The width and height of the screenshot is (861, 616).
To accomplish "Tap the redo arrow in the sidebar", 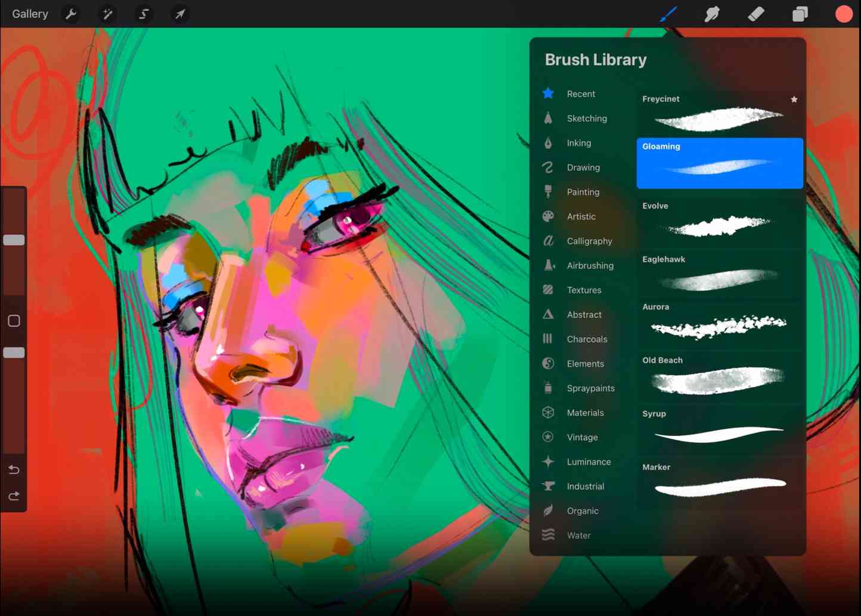I will tap(14, 496).
